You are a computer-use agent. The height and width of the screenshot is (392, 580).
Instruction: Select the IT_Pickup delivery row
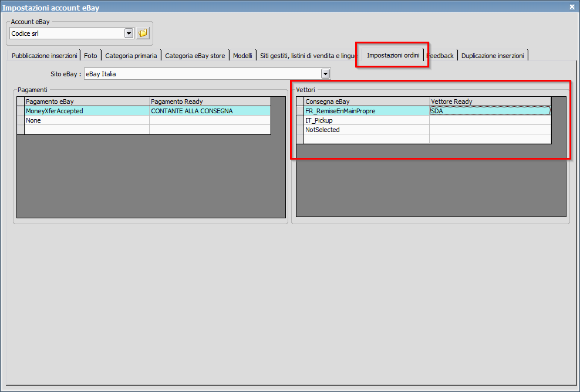pyautogui.click(x=366, y=120)
